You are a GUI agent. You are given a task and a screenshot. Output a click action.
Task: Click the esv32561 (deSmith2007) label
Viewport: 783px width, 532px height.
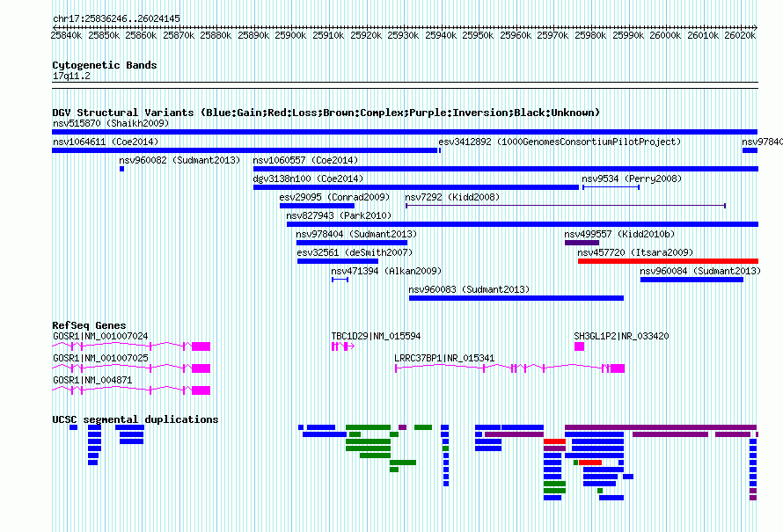click(x=355, y=252)
